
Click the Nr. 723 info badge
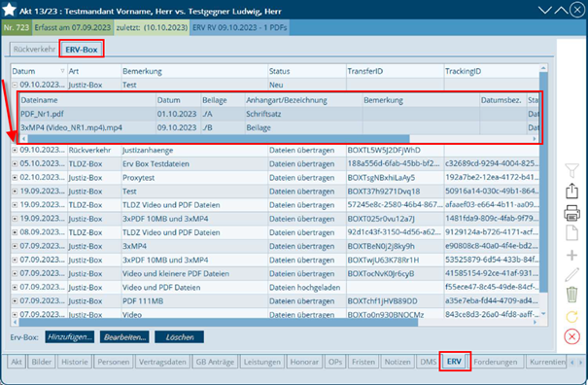[x=17, y=27]
